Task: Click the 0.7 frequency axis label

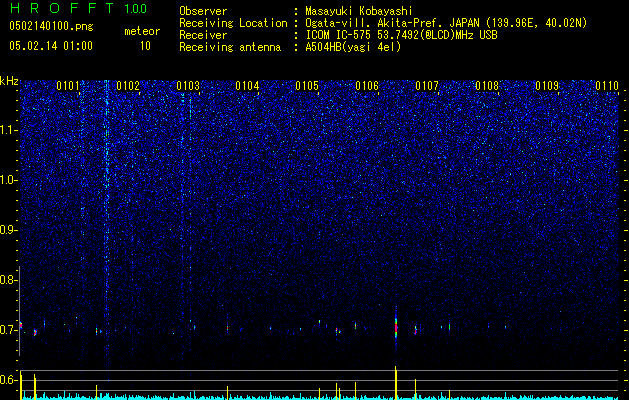Action: (x=8, y=330)
